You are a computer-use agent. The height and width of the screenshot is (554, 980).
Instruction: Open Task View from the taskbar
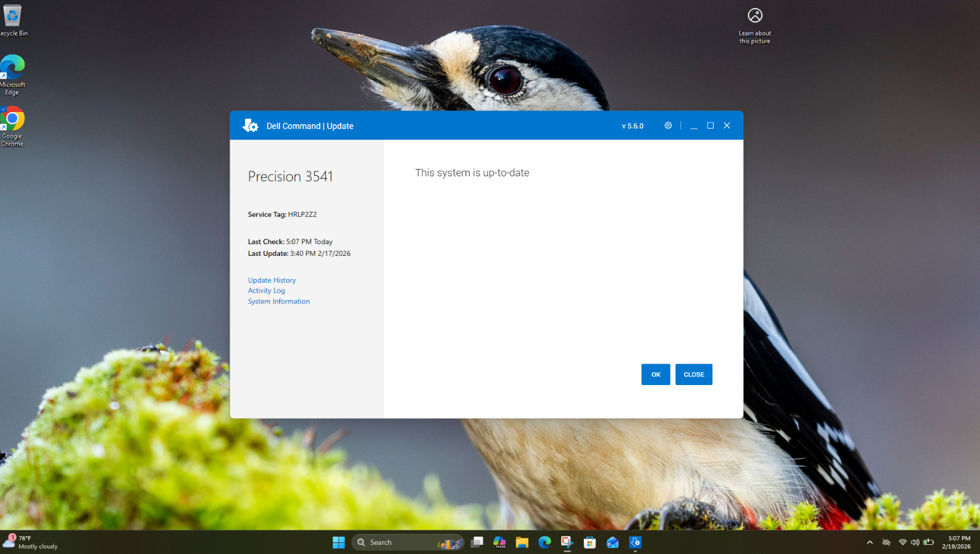pos(477,542)
